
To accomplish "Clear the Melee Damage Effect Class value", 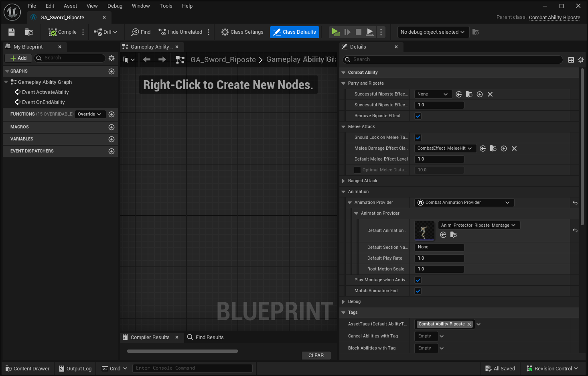I will [x=514, y=148].
